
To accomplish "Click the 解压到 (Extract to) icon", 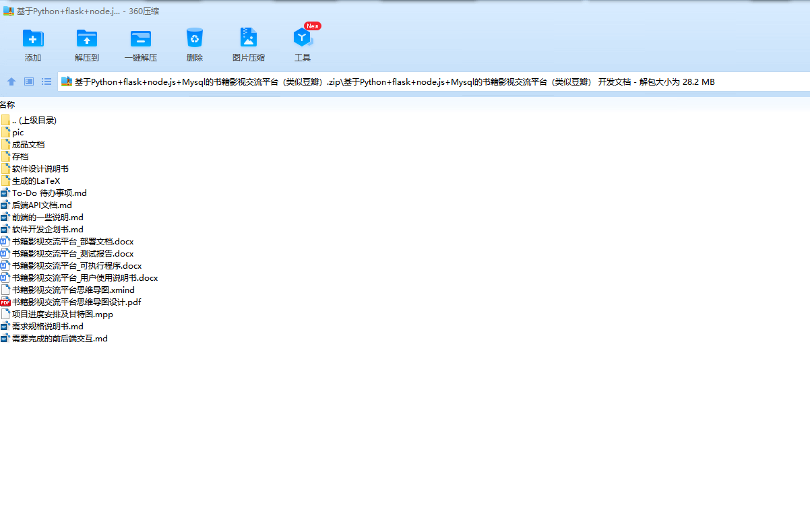I will (x=87, y=38).
